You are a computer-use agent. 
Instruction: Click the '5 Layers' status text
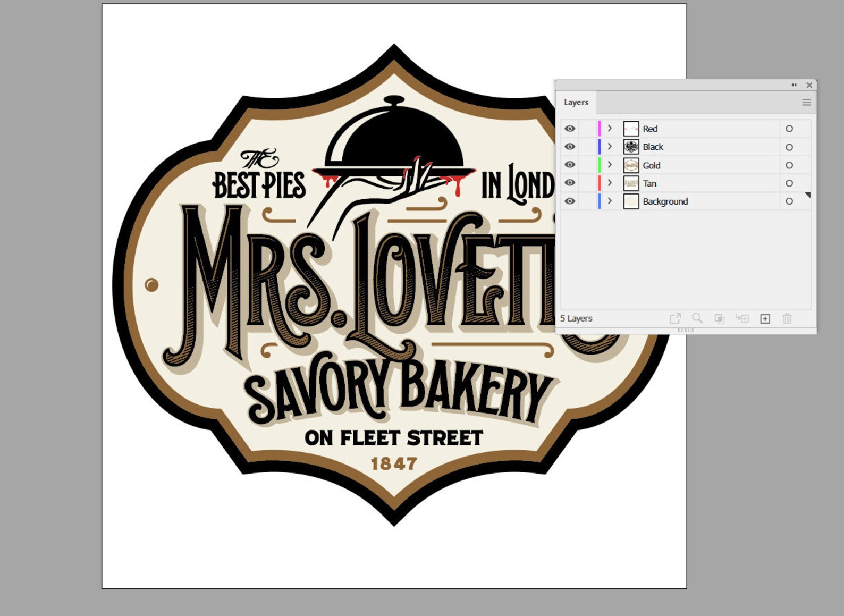576,318
